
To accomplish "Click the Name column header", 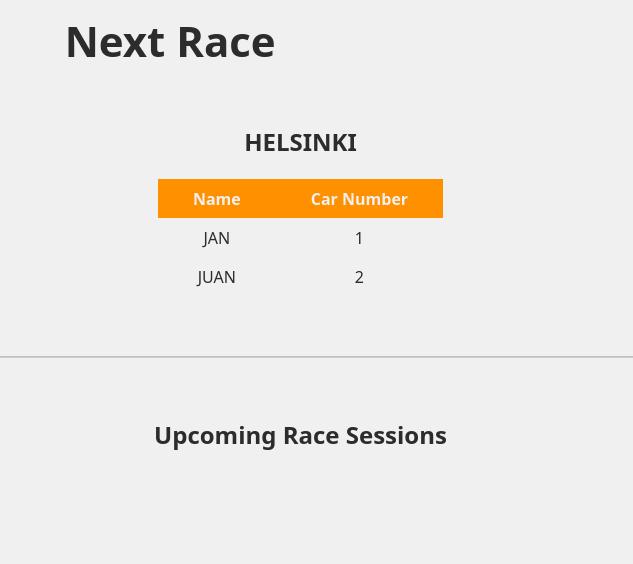I will [217, 199].
